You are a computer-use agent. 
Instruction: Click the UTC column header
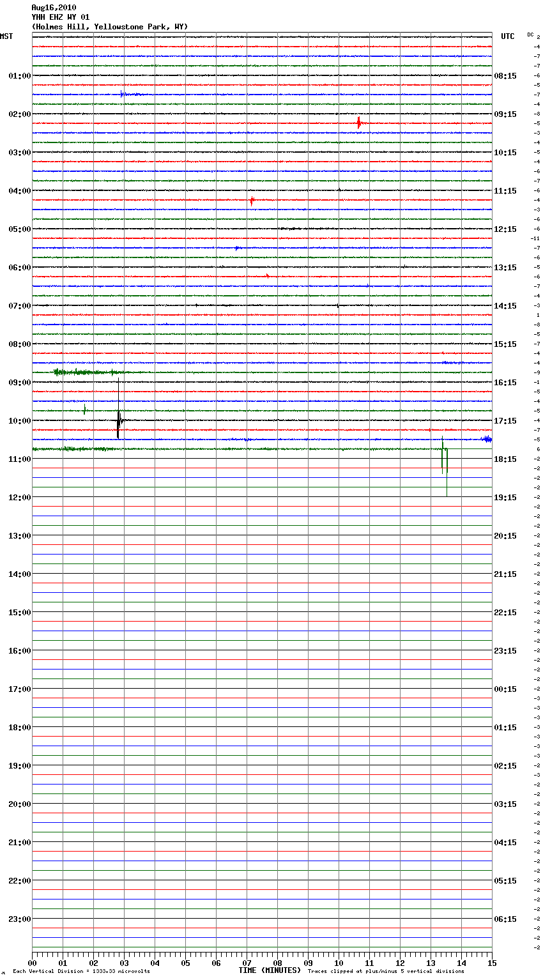pos(508,36)
